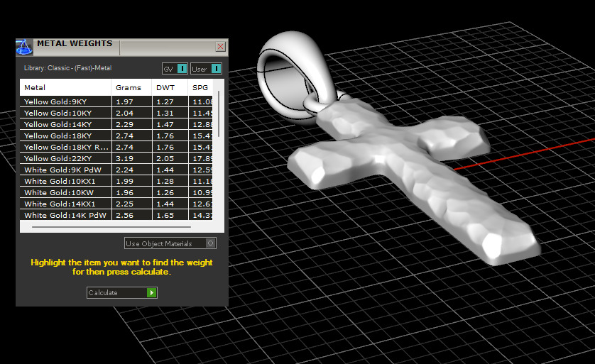595x364 pixels.
Task: Click grams value 2.04 for 10KY
Action: 124,113
